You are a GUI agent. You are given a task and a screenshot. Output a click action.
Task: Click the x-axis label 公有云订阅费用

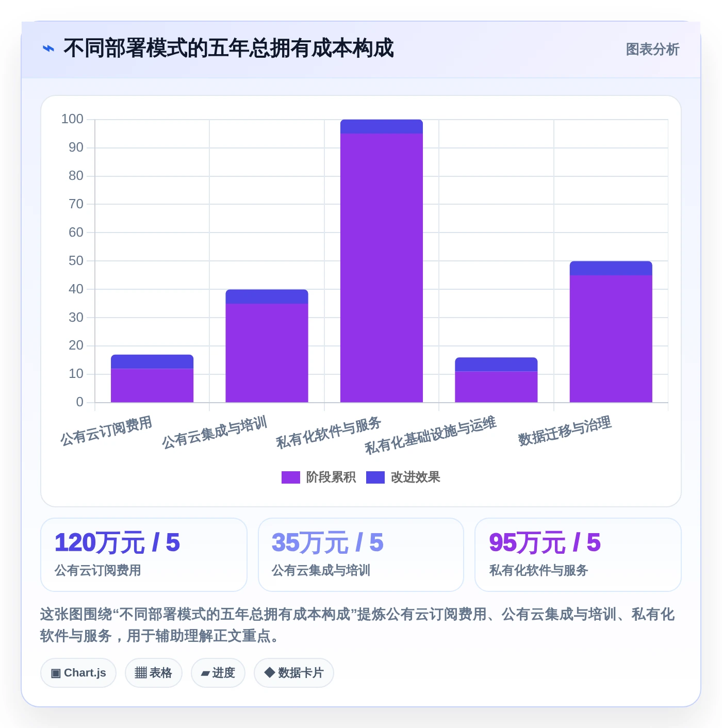pos(106,431)
